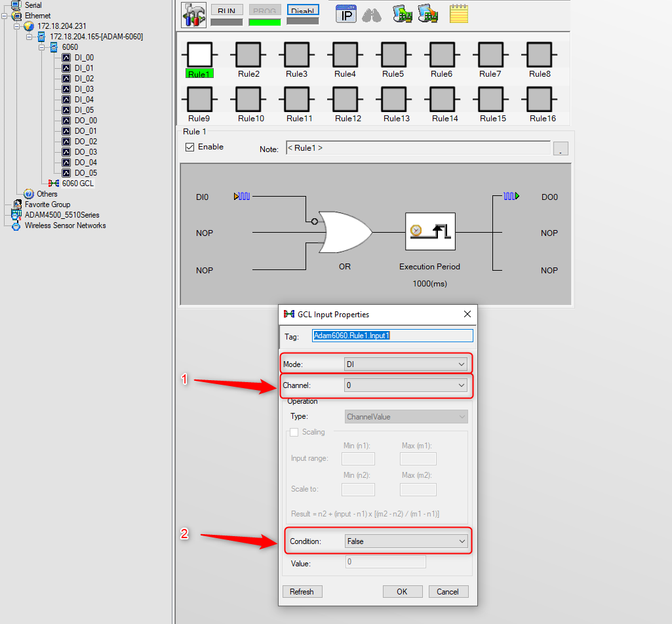Viewport: 672px width, 624px height.
Task: Click the IP configuration toolbar icon
Action: 346,14
